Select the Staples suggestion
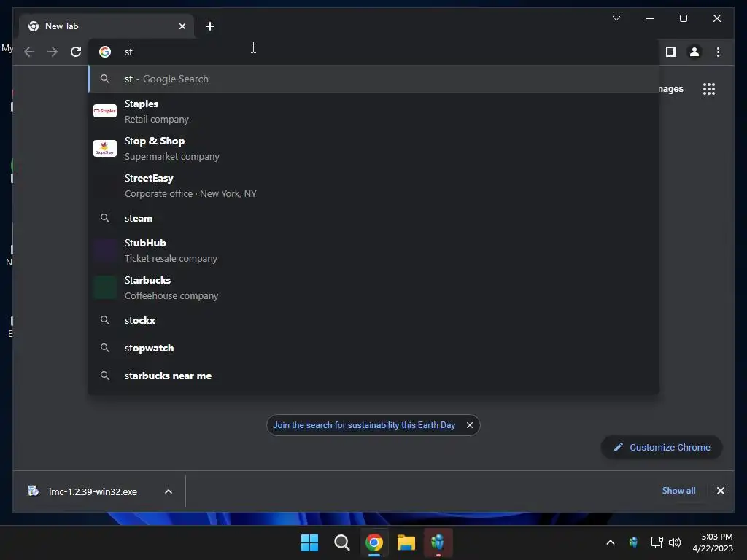The height and width of the screenshot is (560, 747). [373, 112]
